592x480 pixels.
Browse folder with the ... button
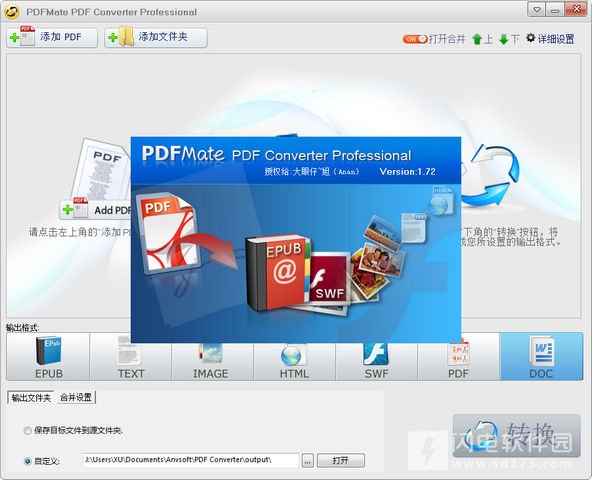coord(308,461)
